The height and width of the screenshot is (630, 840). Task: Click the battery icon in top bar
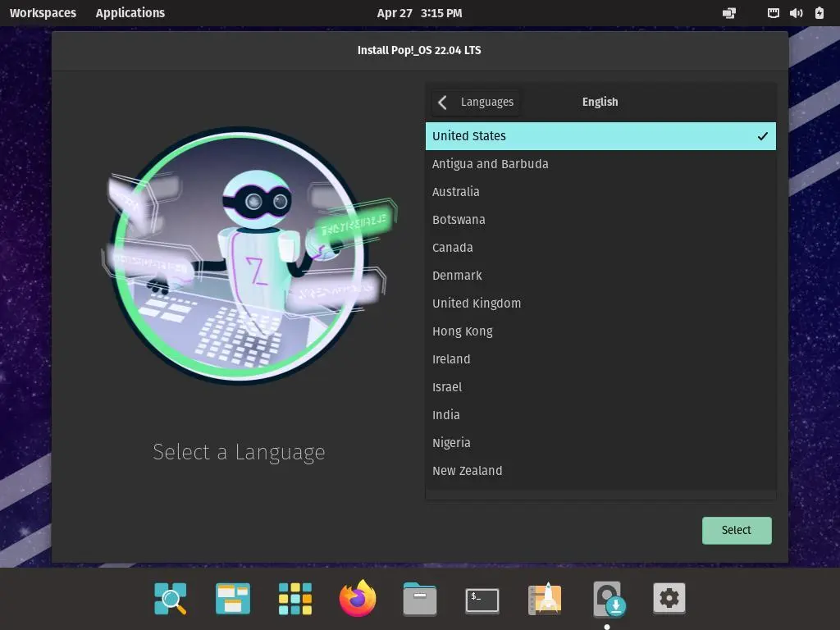(x=819, y=13)
